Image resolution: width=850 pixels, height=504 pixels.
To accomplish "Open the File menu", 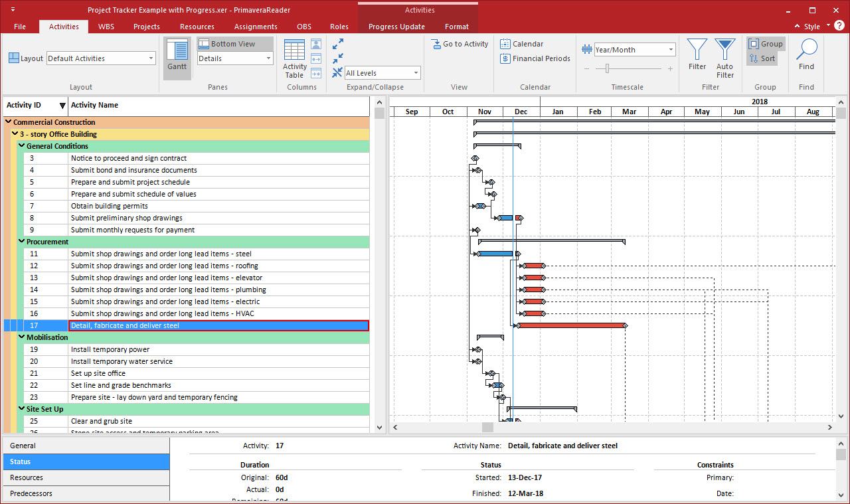I will click(20, 27).
